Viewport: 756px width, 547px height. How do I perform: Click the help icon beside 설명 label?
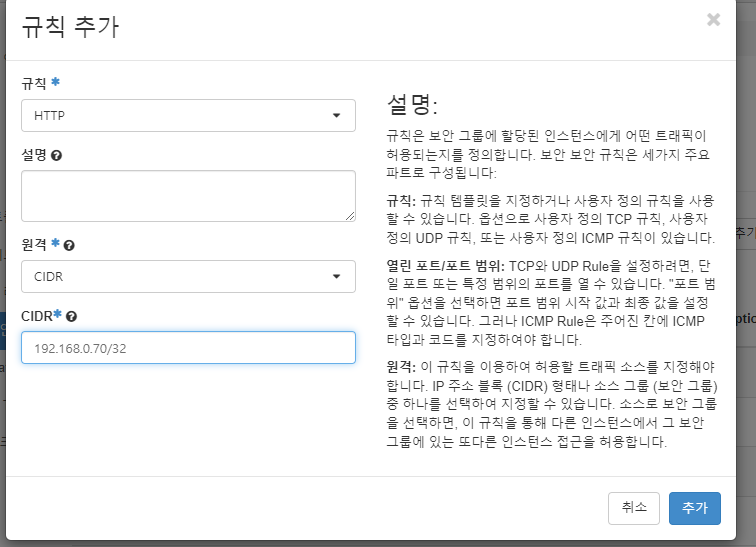tap(56, 156)
